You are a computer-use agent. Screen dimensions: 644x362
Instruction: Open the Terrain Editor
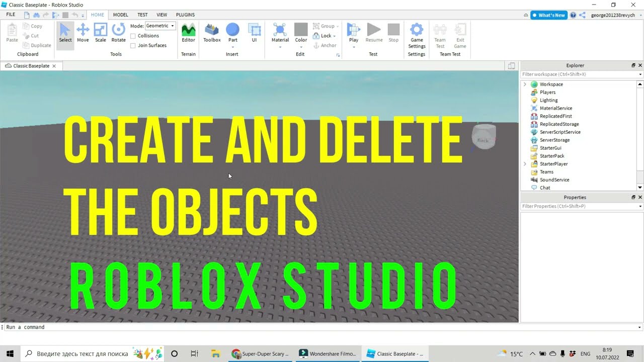pyautogui.click(x=188, y=33)
